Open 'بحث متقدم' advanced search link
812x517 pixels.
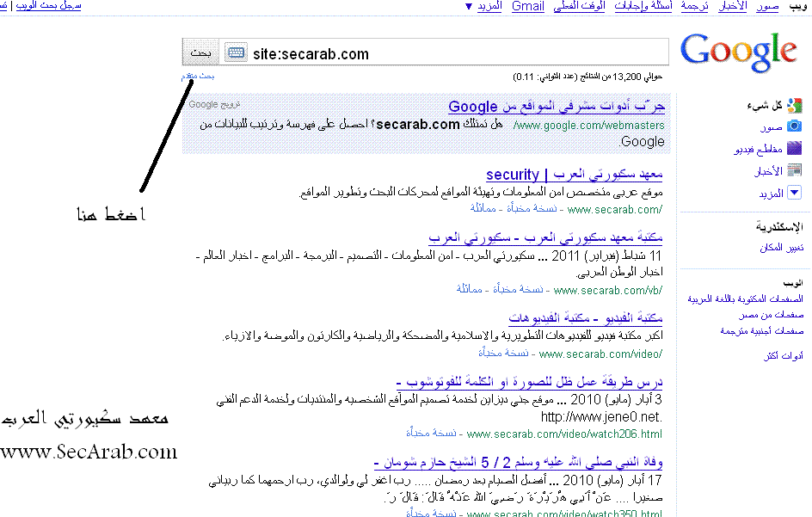[198, 77]
